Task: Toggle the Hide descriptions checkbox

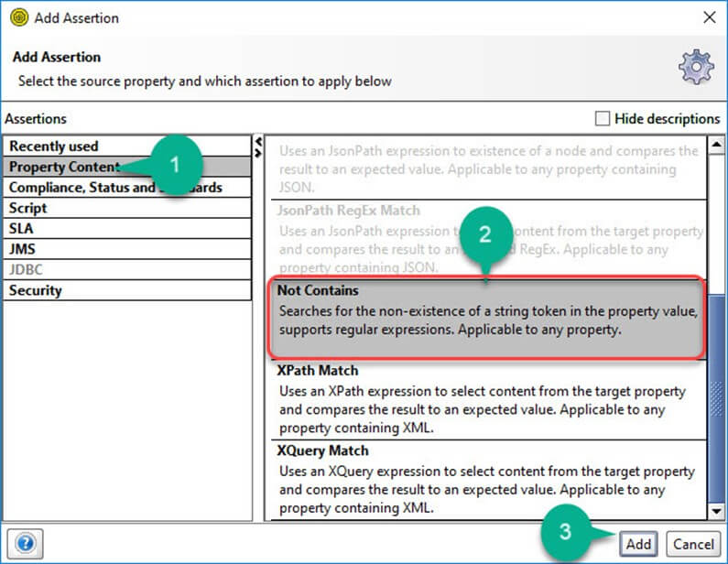Action: [x=603, y=118]
